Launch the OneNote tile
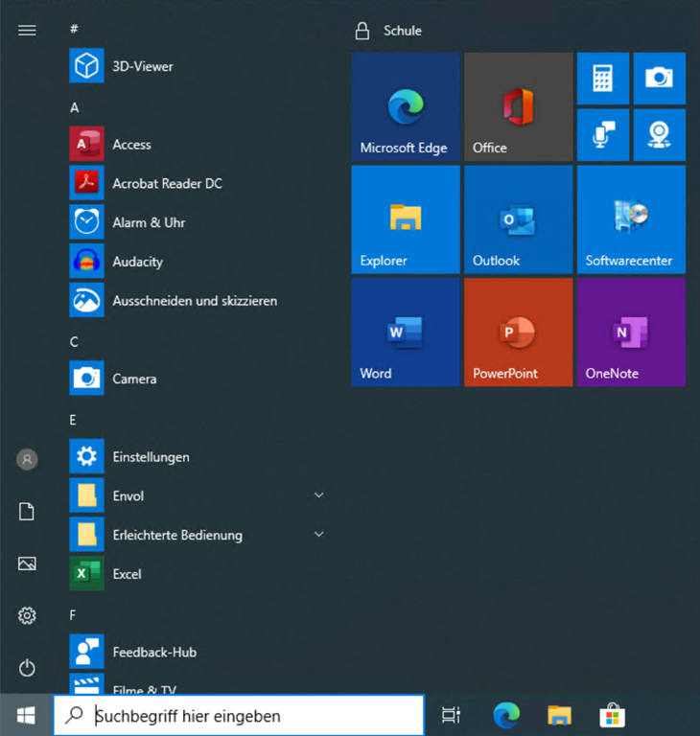700x736 pixels. (630, 333)
